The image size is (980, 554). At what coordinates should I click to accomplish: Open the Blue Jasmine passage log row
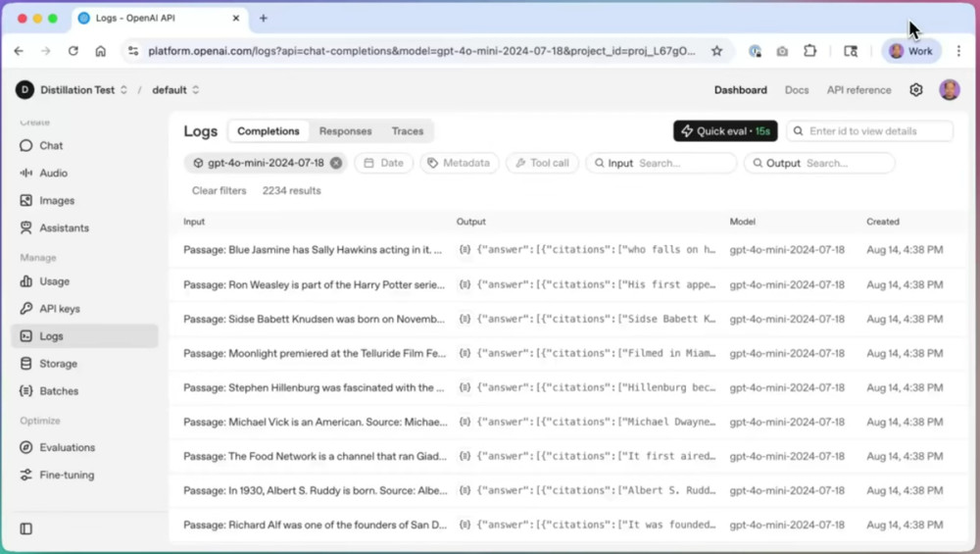click(x=314, y=250)
